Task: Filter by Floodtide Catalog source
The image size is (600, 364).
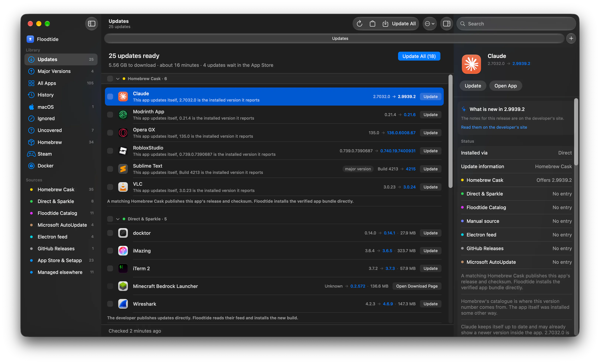Action: (x=61, y=213)
